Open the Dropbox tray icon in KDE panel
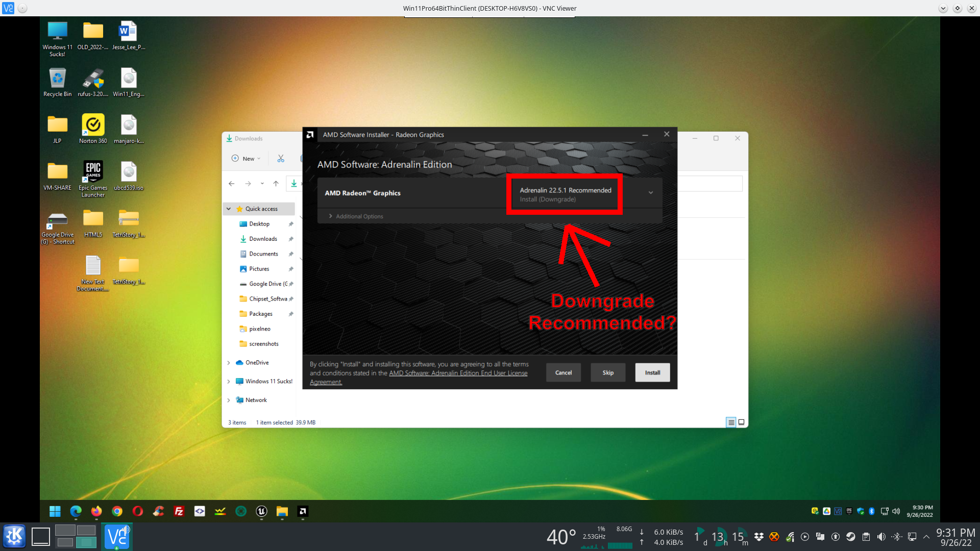This screenshot has height=551, width=980. [x=758, y=537]
